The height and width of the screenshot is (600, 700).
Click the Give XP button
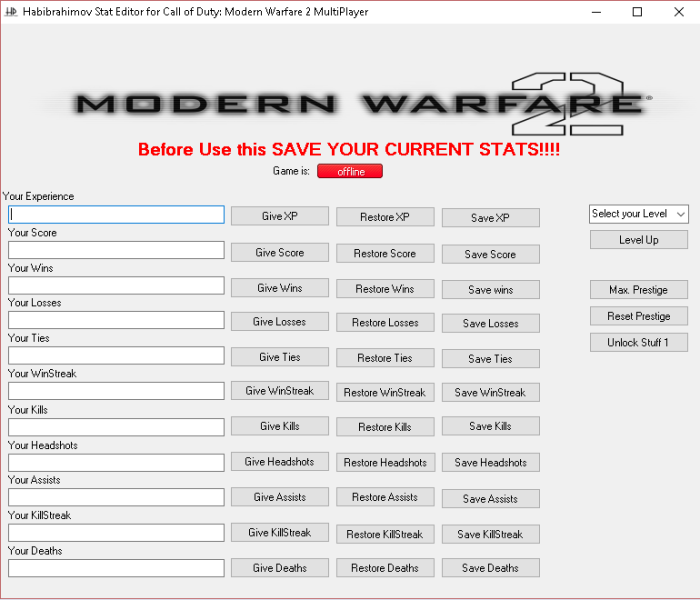[280, 216]
